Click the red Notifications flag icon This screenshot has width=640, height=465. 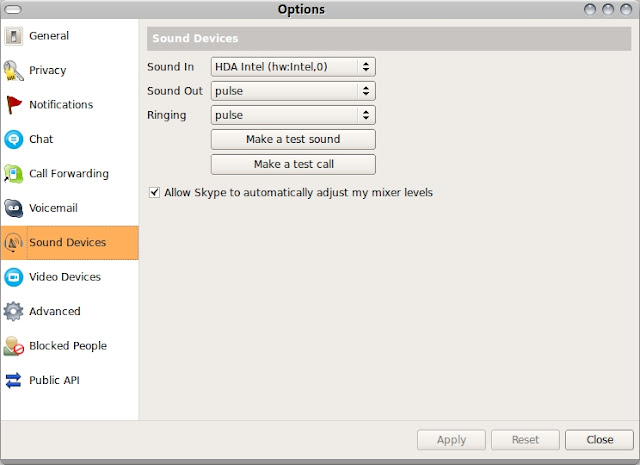pos(14,105)
